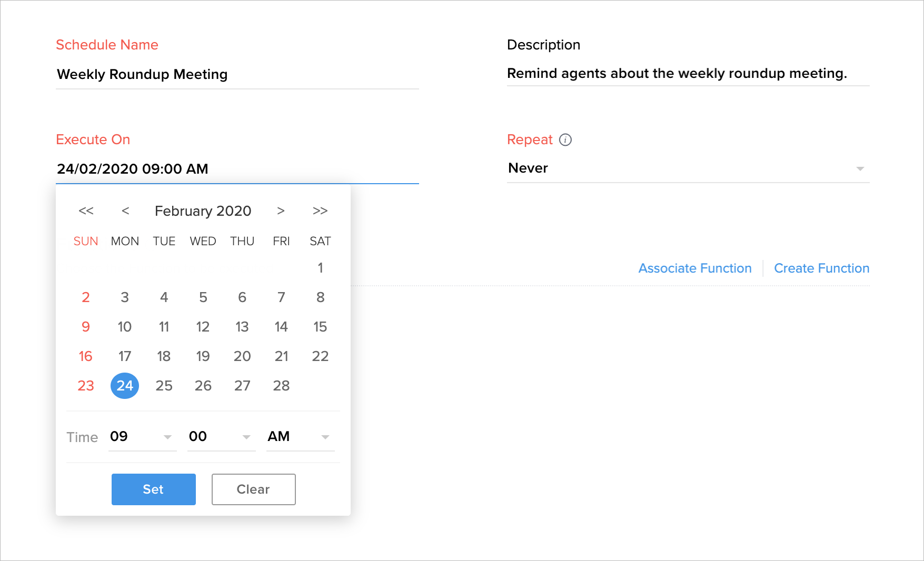Select February 19 in the calendar
The width and height of the screenshot is (924, 561).
click(203, 356)
